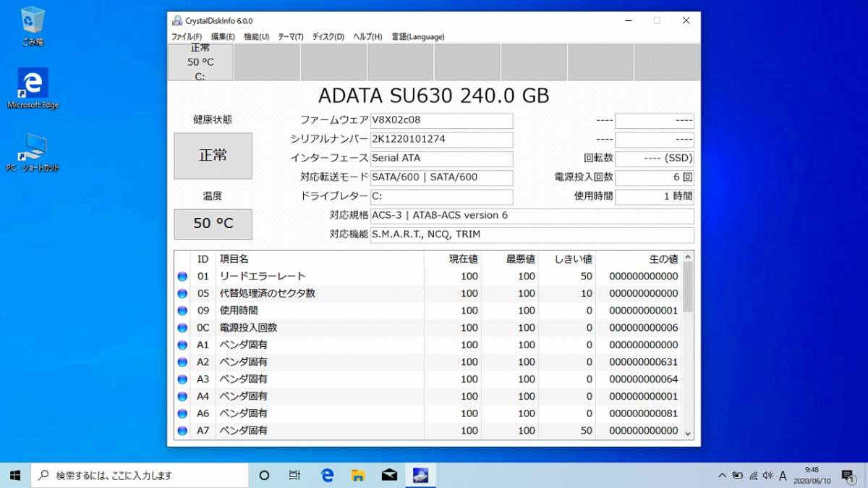Click the 対応機能 field S.M.A.R.T., NCQ, TRIM
This screenshot has height=488, width=868.
532,235
